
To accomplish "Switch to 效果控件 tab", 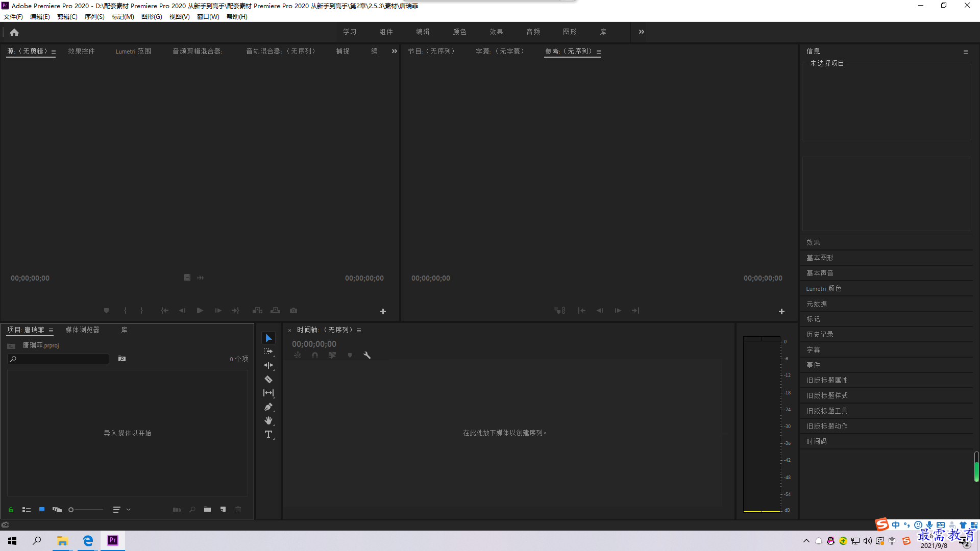I will pyautogui.click(x=82, y=51).
